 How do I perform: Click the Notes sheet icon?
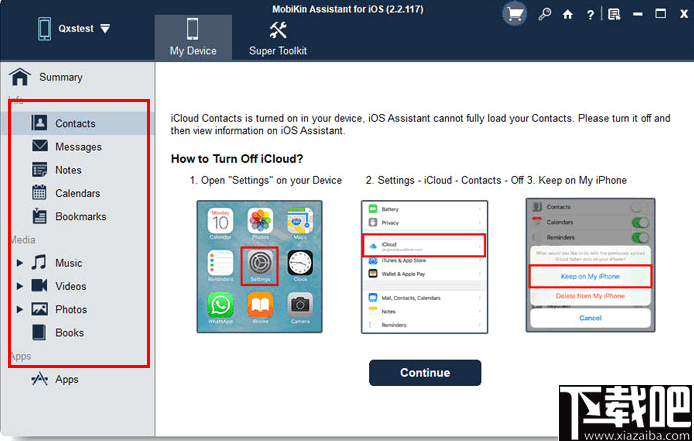pos(39,170)
